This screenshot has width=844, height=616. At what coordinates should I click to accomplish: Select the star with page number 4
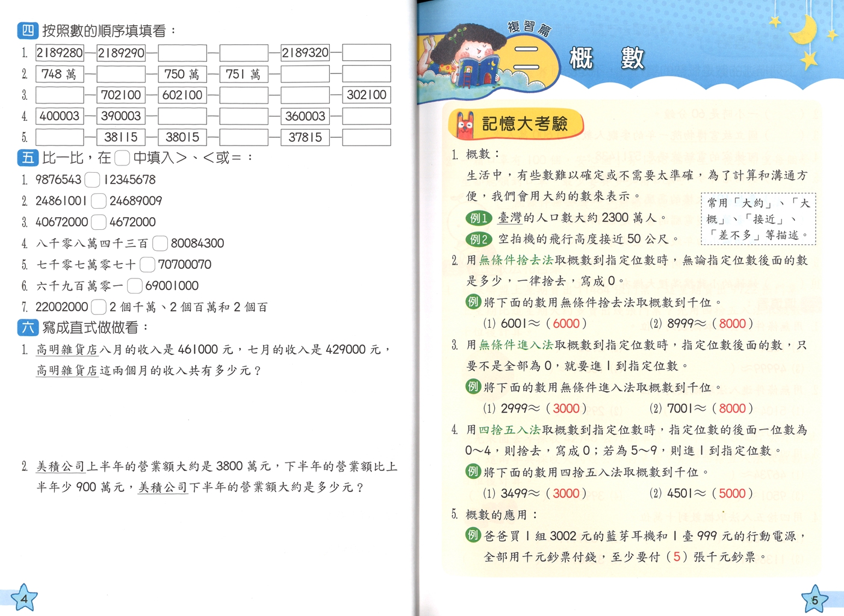24,598
